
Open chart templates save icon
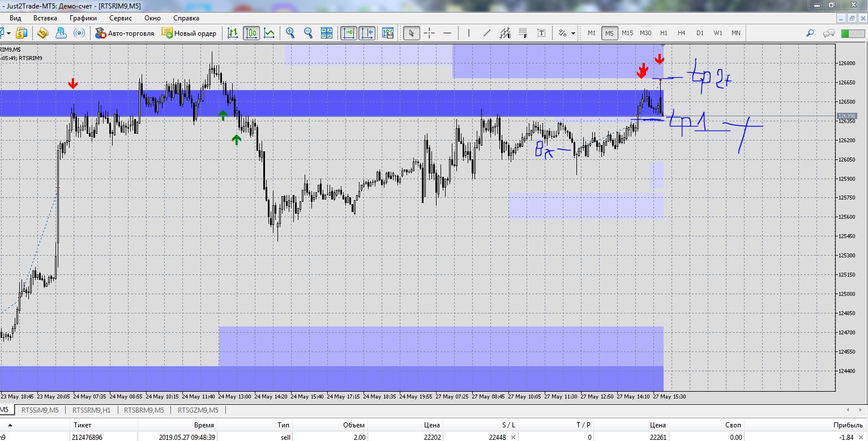point(388,33)
